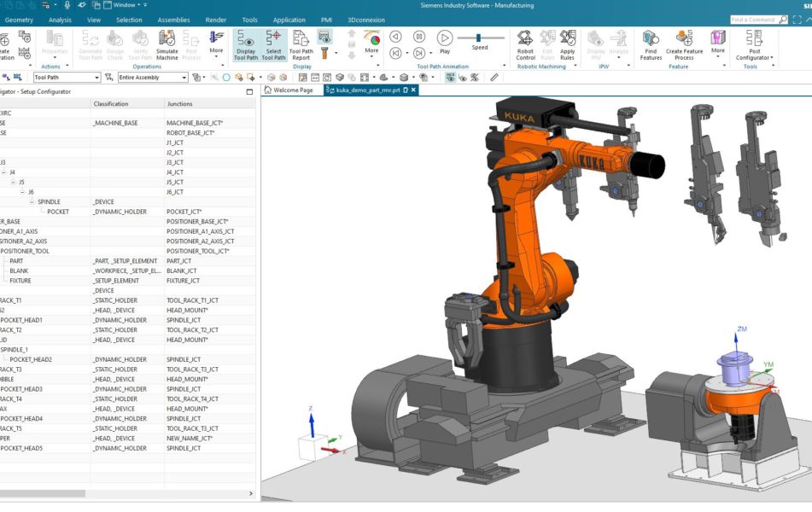Collapse the J6 tree node
This screenshot has height=512, width=812.
pos(23,192)
